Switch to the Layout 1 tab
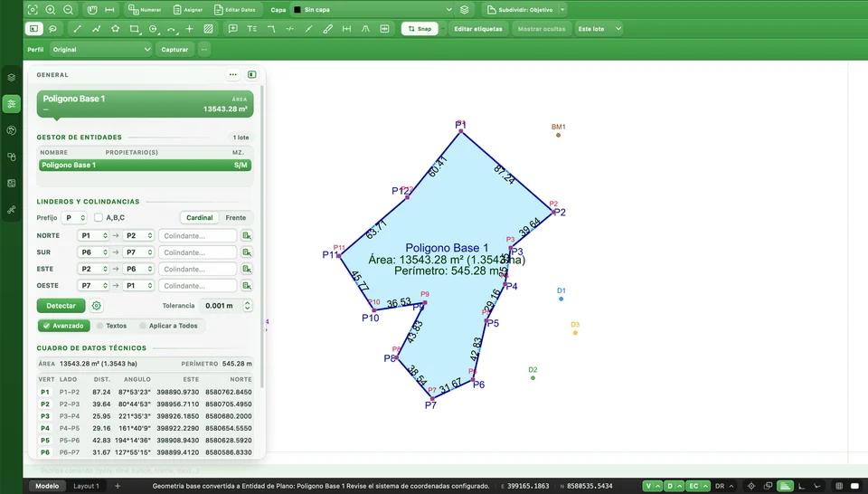Image resolution: width=868 pixels, height=494 pixels. (87, 486)
